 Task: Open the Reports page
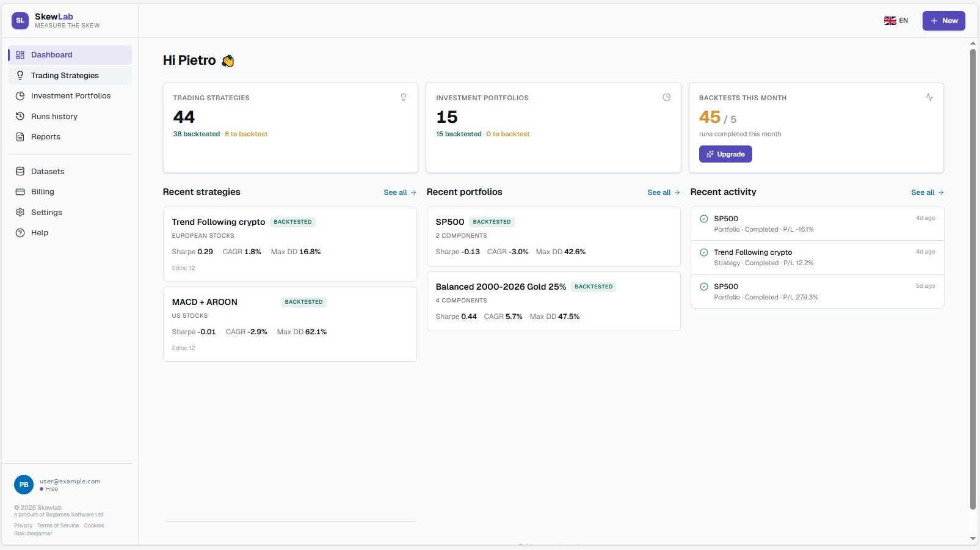[x=70, y=137]
